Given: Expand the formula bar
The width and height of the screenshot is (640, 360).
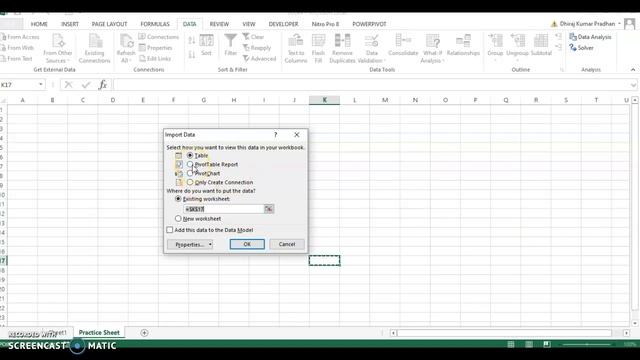Looking at the screenshot, I should [x=633, y=85].
